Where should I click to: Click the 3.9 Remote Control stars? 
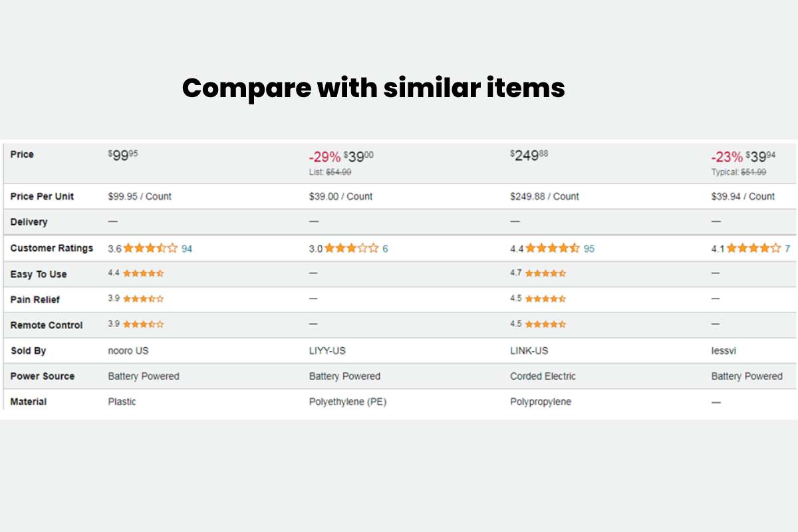(143, 325)
